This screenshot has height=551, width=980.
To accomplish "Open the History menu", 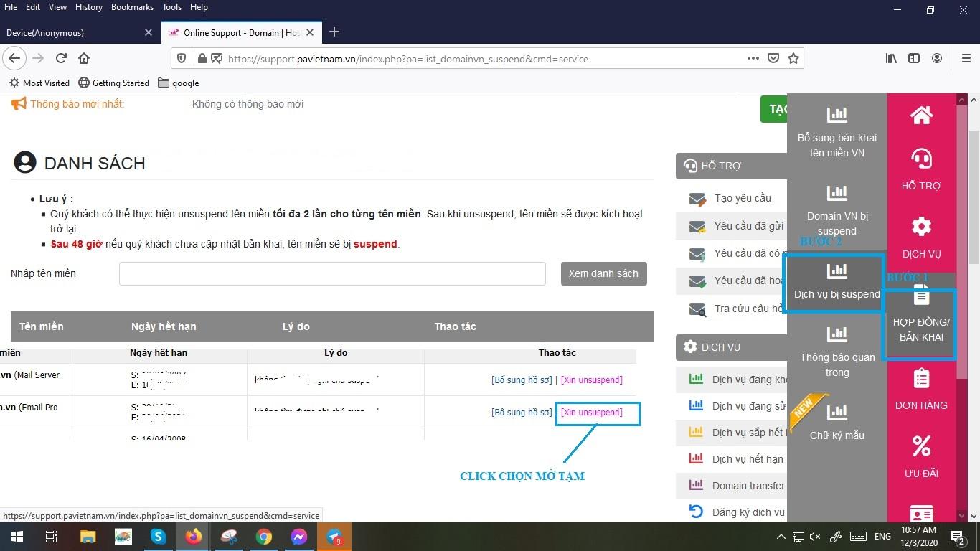I will tap(88, 7).
